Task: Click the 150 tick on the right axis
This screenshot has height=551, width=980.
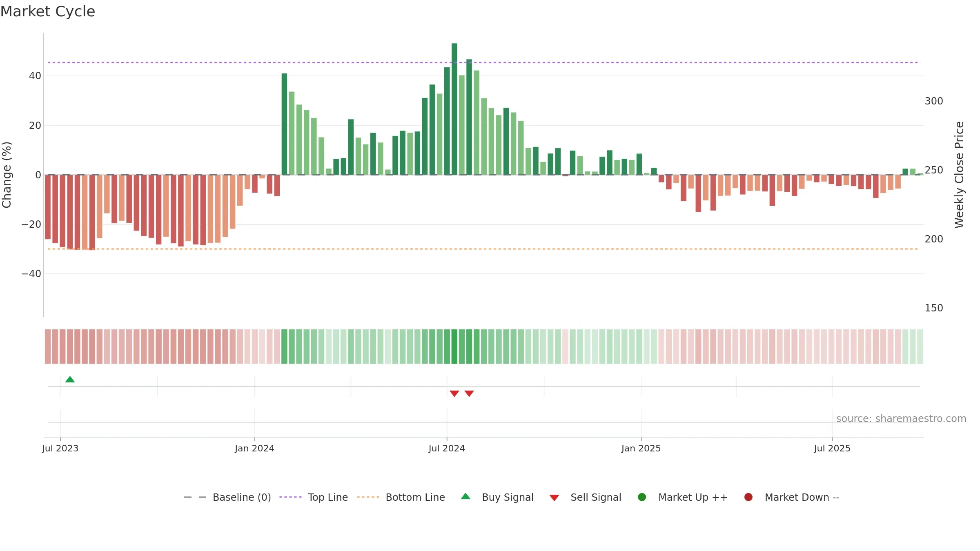Action: click(934, 308)
